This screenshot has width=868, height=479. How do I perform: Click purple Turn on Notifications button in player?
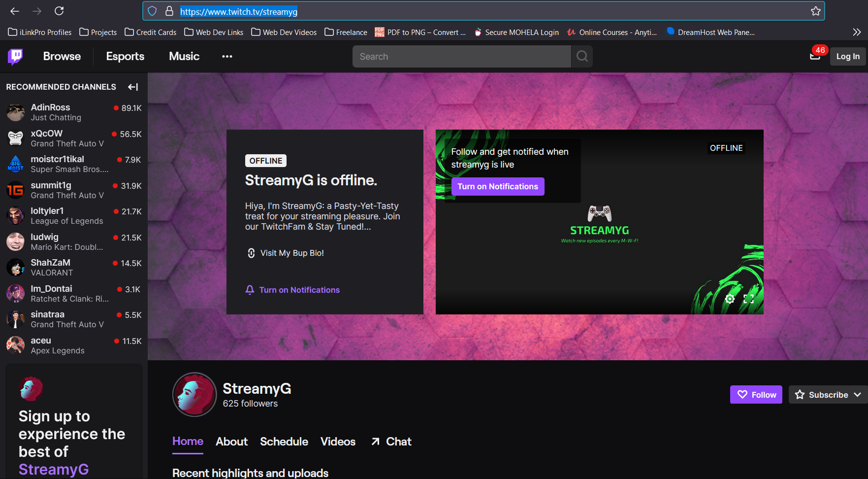pyautogui.click(x=498, y=186)
